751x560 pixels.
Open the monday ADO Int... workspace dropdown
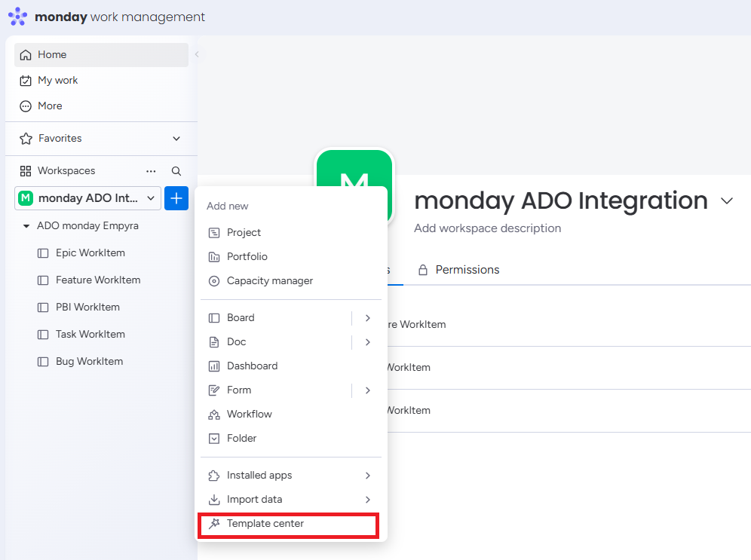click(x=87, y=198)
